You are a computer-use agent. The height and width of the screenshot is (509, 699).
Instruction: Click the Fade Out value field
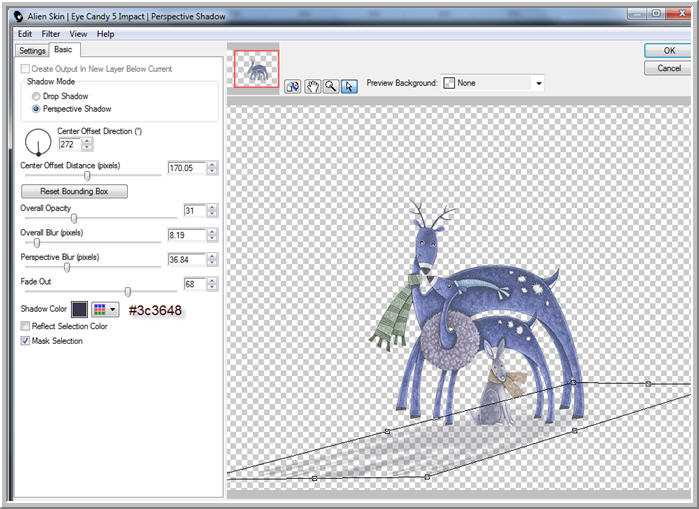pyautogui.click(x=195, y=284)
